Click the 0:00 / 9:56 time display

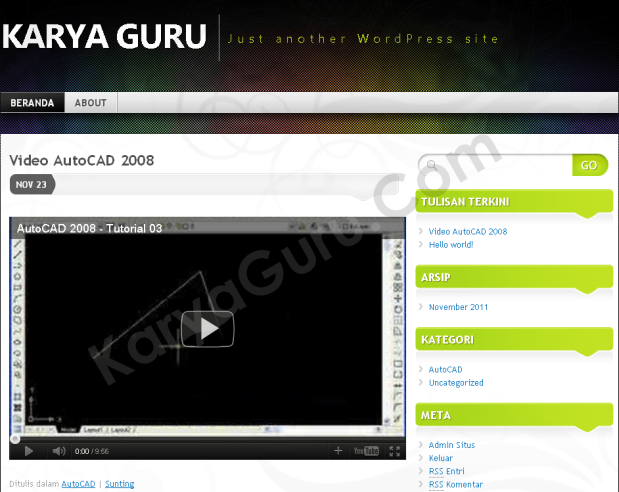(x=92, y=451)
